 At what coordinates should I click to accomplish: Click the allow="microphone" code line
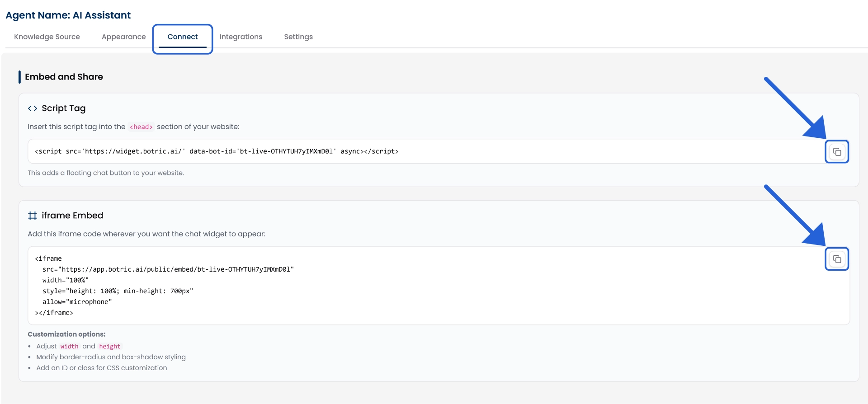pos(77,302)
